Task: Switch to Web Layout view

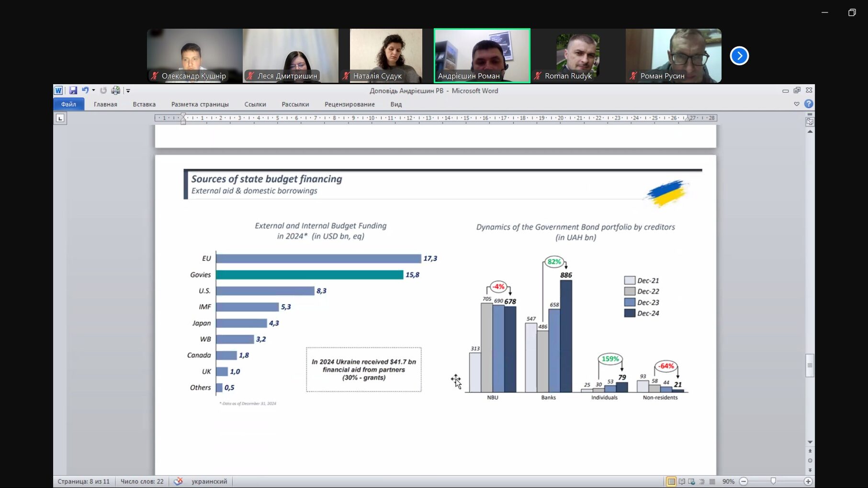Action: 692,481
